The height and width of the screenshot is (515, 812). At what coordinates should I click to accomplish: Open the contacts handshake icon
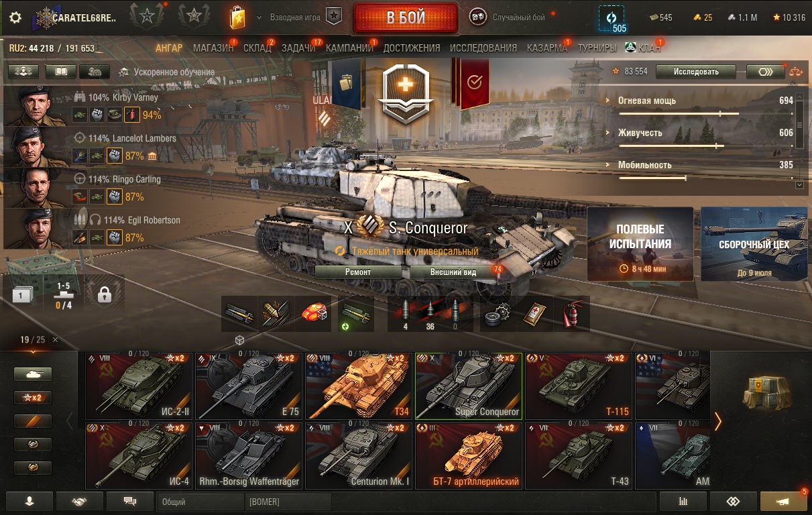[x=80, y=501]
